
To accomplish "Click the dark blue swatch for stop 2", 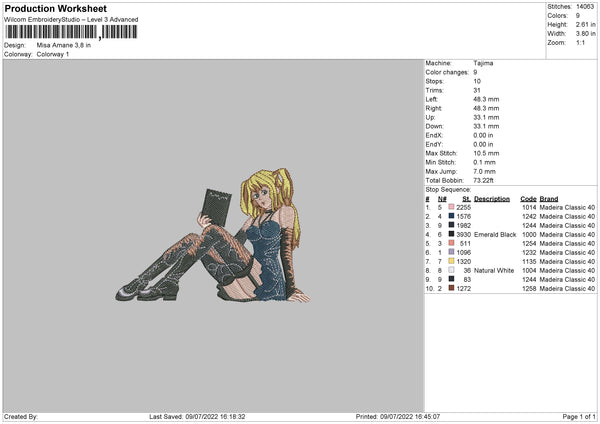I will (x=451, y=216).
